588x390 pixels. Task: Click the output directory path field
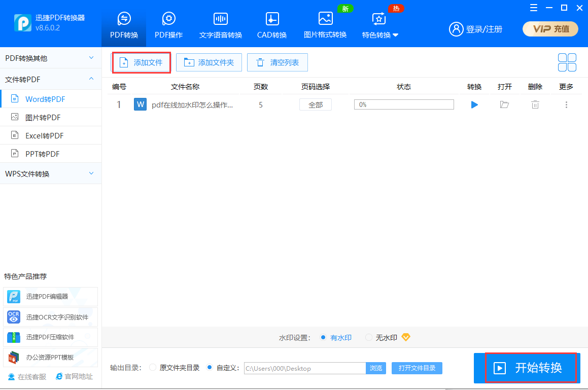tap(305, 368)
